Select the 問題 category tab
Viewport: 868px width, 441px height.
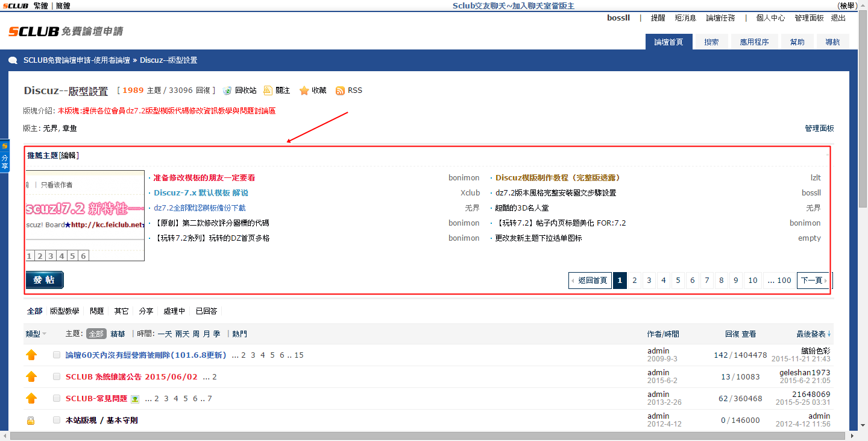pyautogui.click(x=97, y=311)
